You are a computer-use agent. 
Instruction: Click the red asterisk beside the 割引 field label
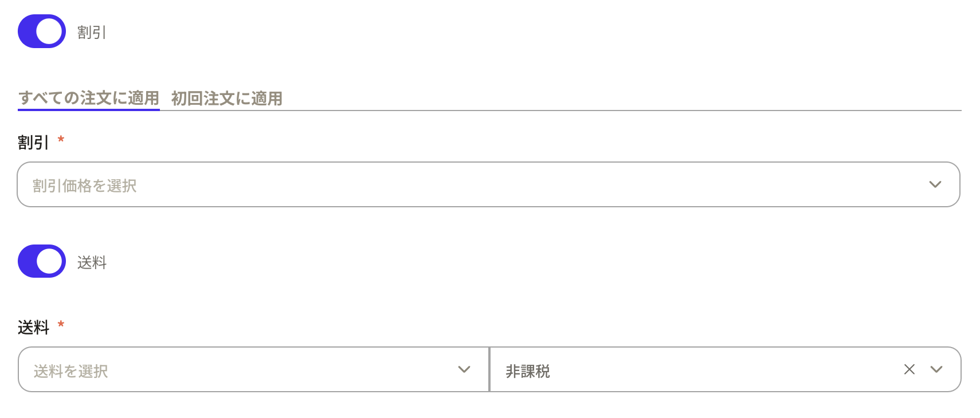[x=61, y=140]
